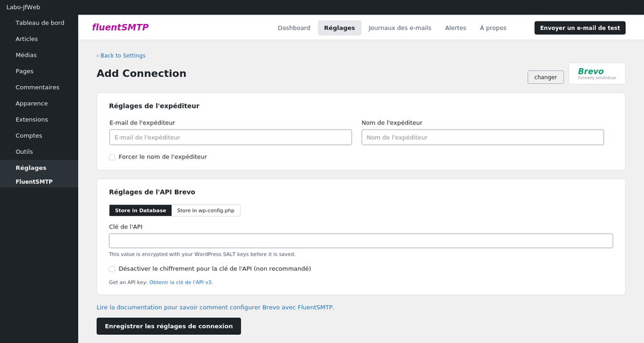Save with Enregistrer les réglages de connexion

(x=169, y=326)
